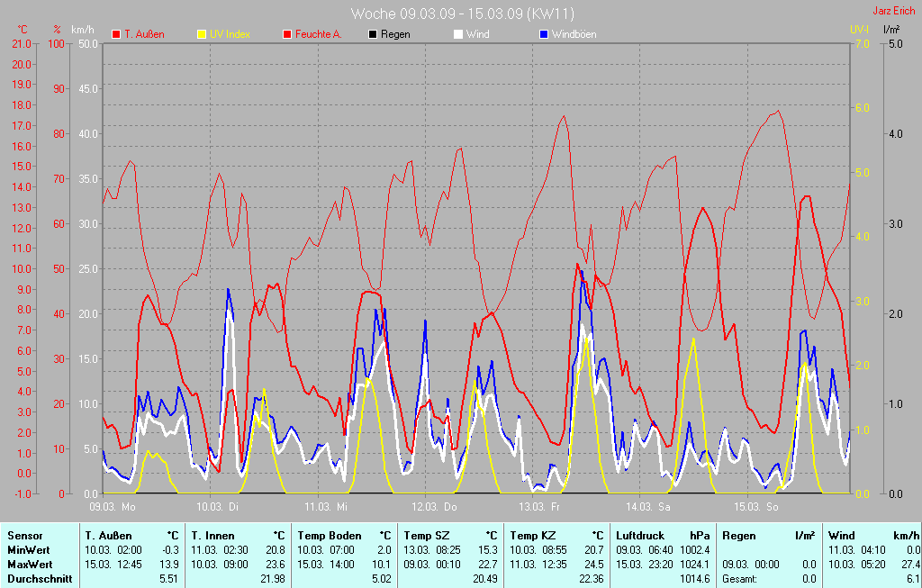Click the Temp Boden average '5.02'
Screen dimensions: 922x588
pos(382,579)
